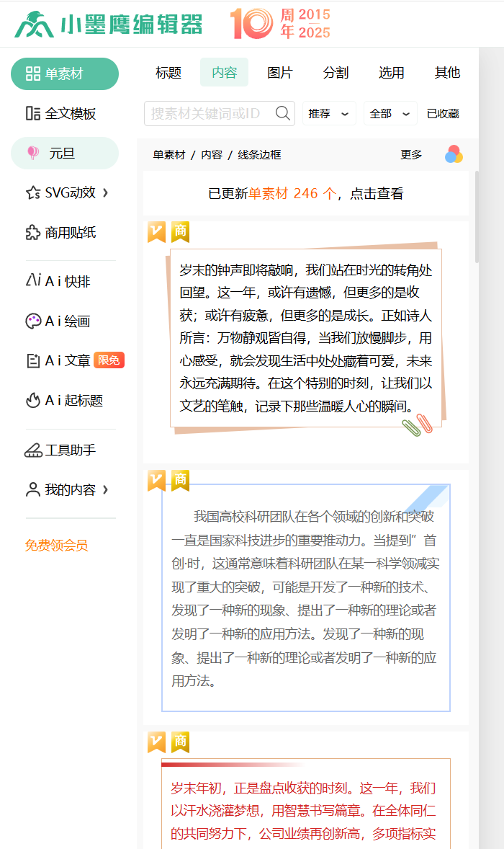Open the 全部 filter dropdown
Viewport: 504px width, 849px height.
point(389,114)
